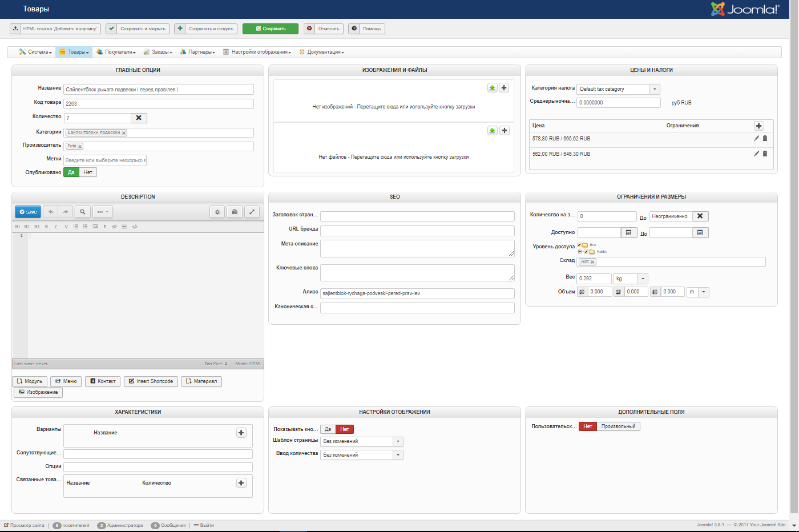Open the Категория налога dropdown
The width and height of the screenshot is (799, 532).
pos(655,89)
